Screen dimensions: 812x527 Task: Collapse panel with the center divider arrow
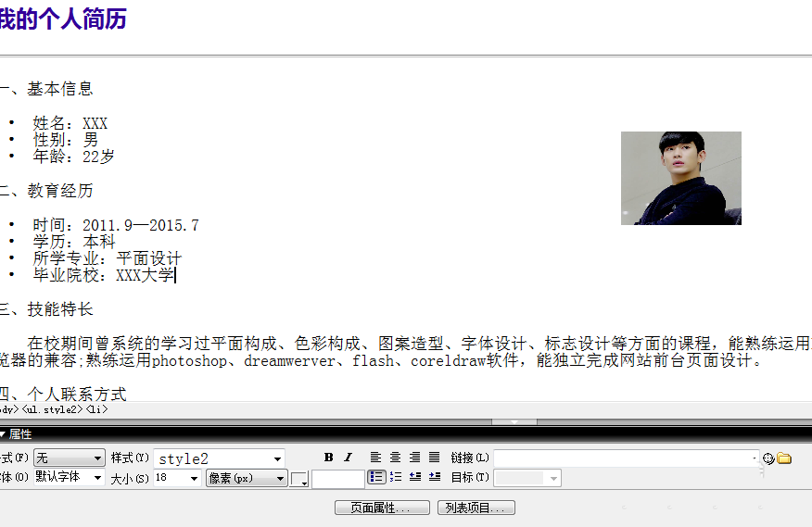point(514,422)
